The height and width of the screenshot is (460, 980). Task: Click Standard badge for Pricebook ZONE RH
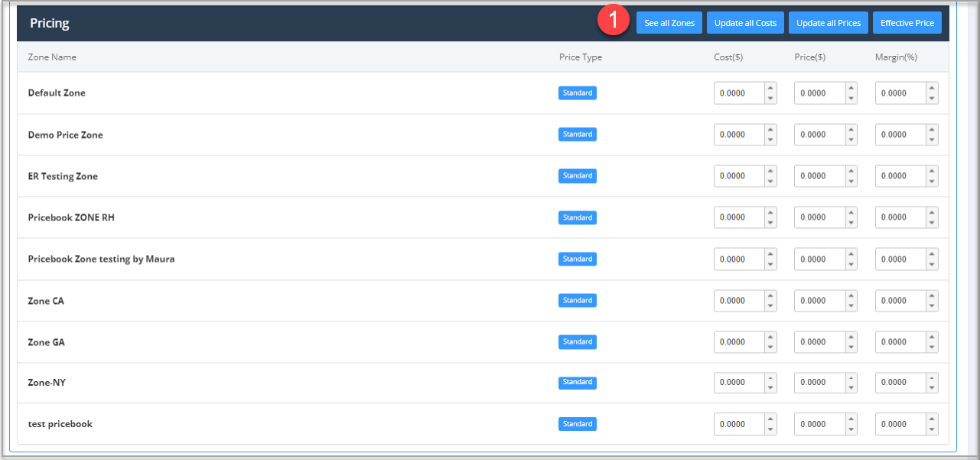578,217
